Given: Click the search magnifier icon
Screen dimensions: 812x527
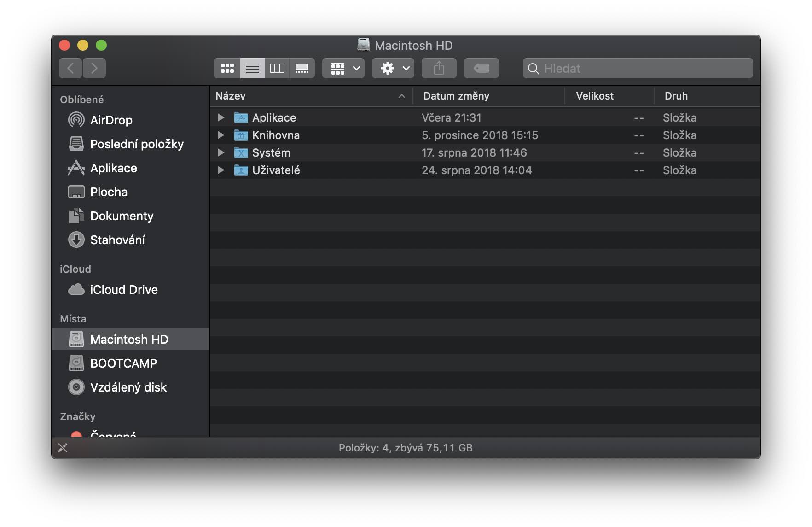Looking at the screenshot, I should coord(534,69).
